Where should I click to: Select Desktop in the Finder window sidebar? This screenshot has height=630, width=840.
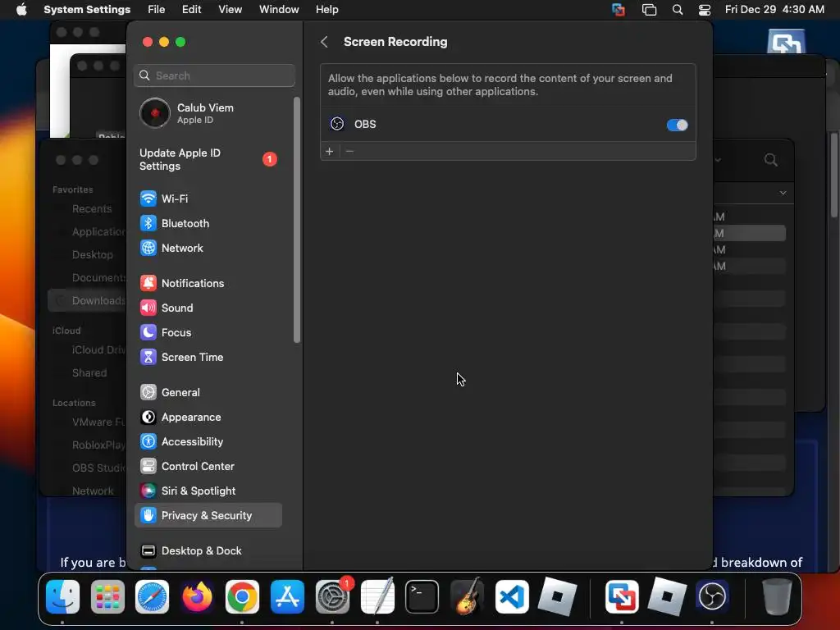[92, 254]
